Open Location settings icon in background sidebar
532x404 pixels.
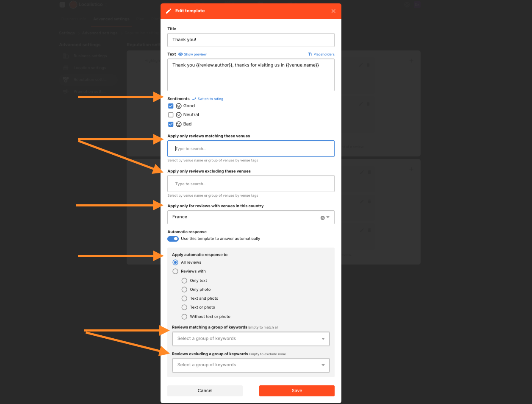coord(65,68)
